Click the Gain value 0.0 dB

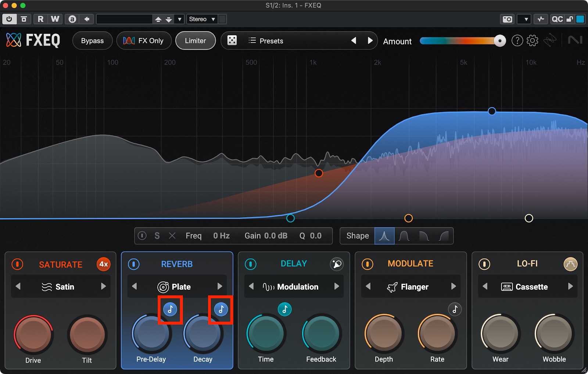click(x=276, y=236)
